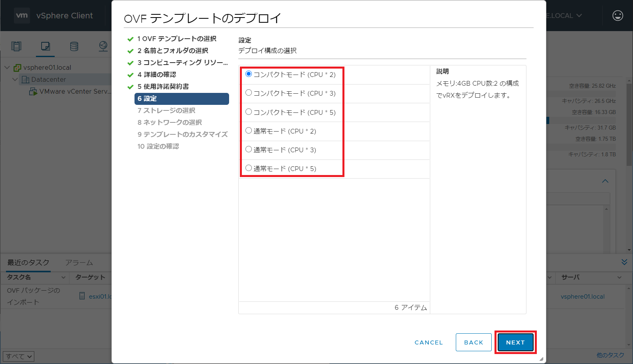Viewport: 633px width, 364px height.
Task: Open the server column filter dropdown
Action: point(619,277)
